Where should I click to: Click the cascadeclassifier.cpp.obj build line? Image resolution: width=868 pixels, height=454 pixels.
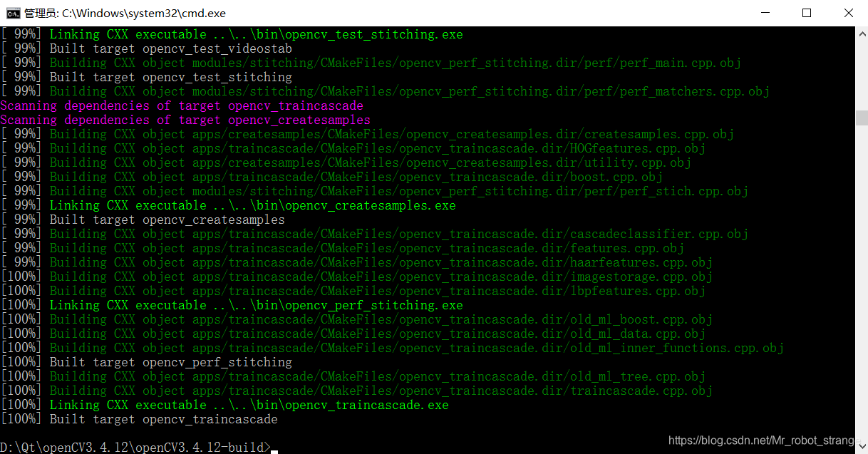374,234
